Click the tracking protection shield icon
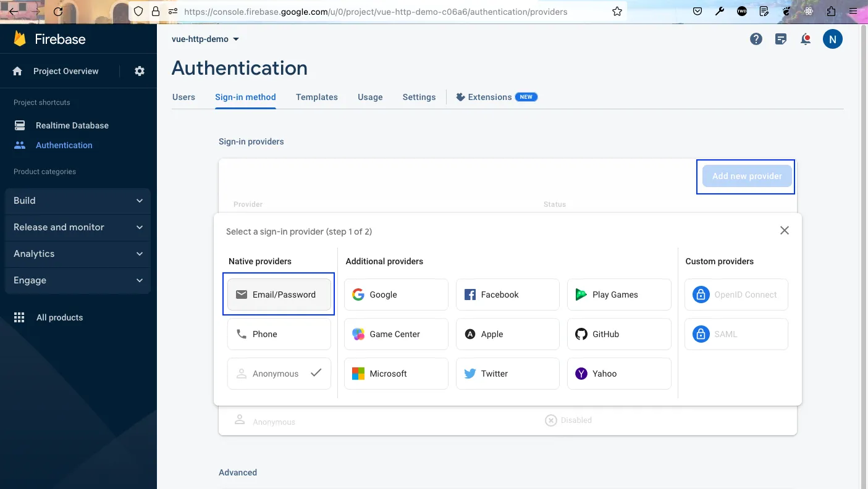The width and height of the screenshot is (868, 489). click(x=138, y=11)
